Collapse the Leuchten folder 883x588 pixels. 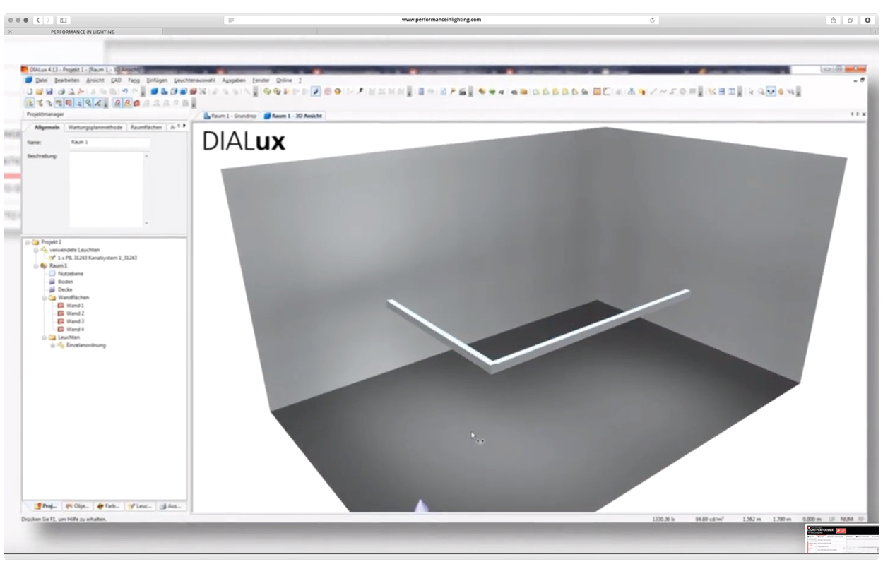coord(44,337)
